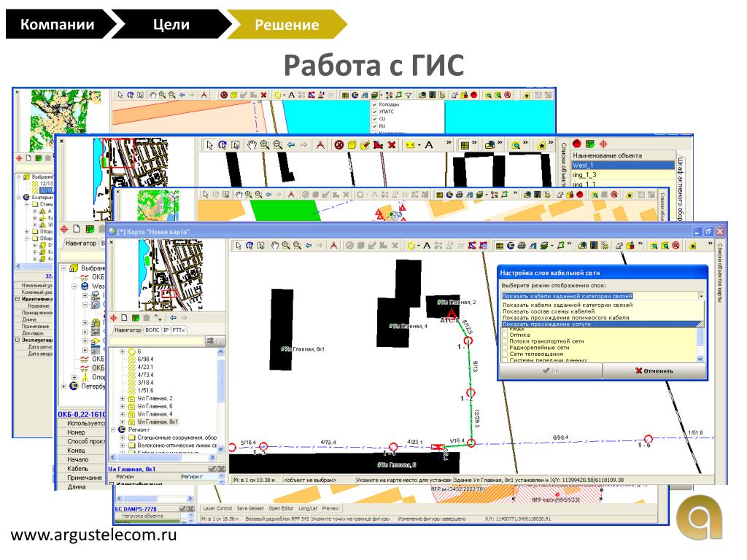The width and height of the screenshot is (747, 560).
Task: Choose the red compass measure tool in front toolbar
Action: (x=333, y=246)
